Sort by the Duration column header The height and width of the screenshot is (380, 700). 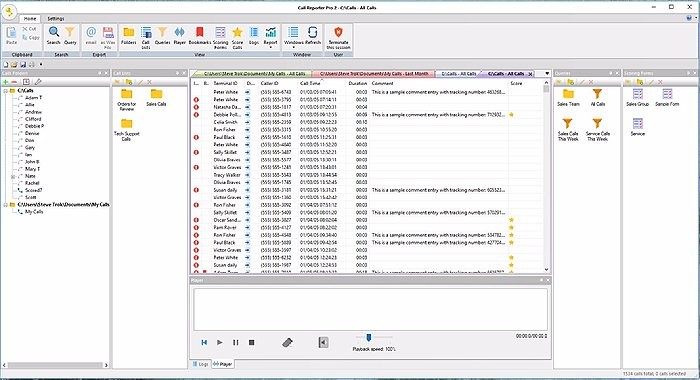point(358,83)
